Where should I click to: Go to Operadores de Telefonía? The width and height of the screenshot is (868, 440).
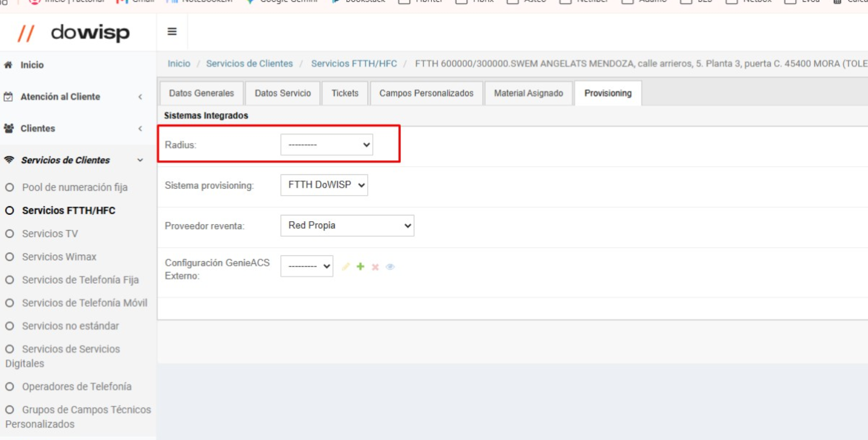coord(76,387)
